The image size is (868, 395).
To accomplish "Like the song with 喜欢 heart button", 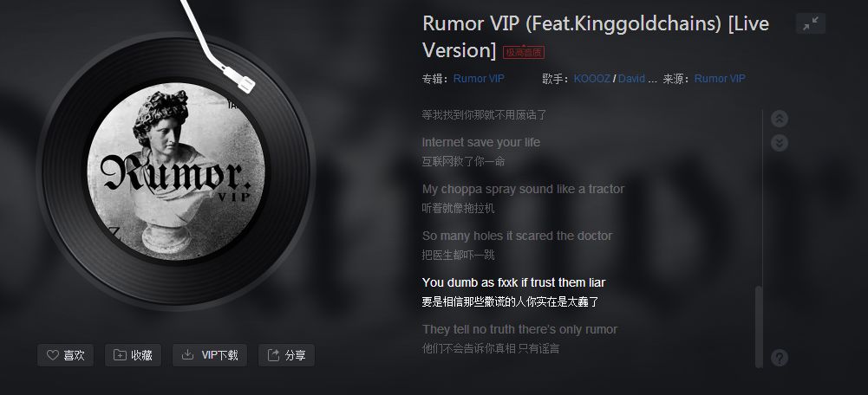I will (65, 355).
